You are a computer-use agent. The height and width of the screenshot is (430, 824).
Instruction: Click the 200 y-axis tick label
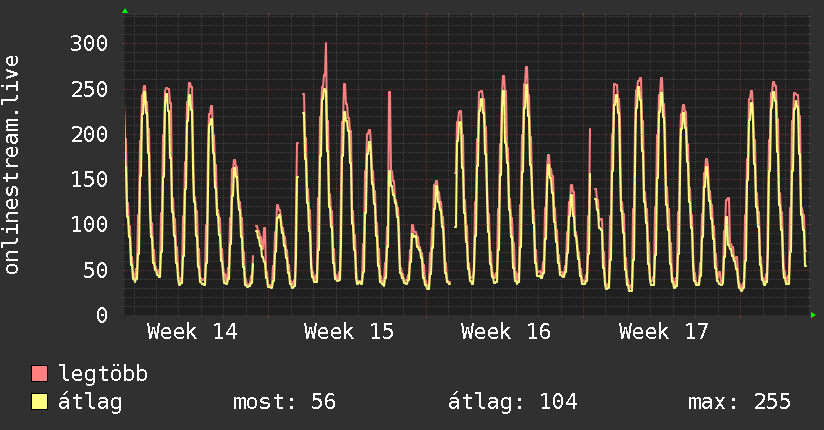[x=89, y=135]
